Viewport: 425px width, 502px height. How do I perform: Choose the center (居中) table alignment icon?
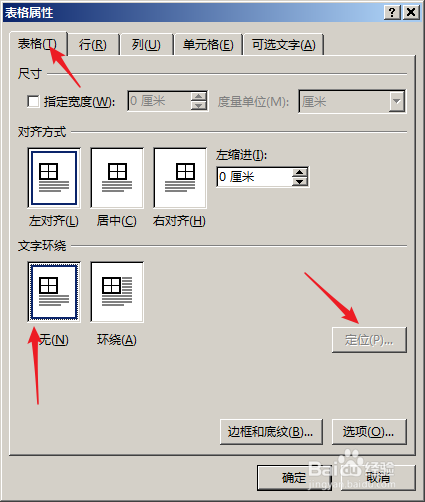tap(117, 178)
